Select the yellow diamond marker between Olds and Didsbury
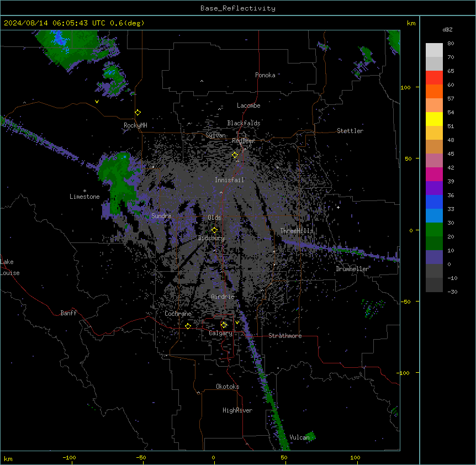 pos(215,230)
